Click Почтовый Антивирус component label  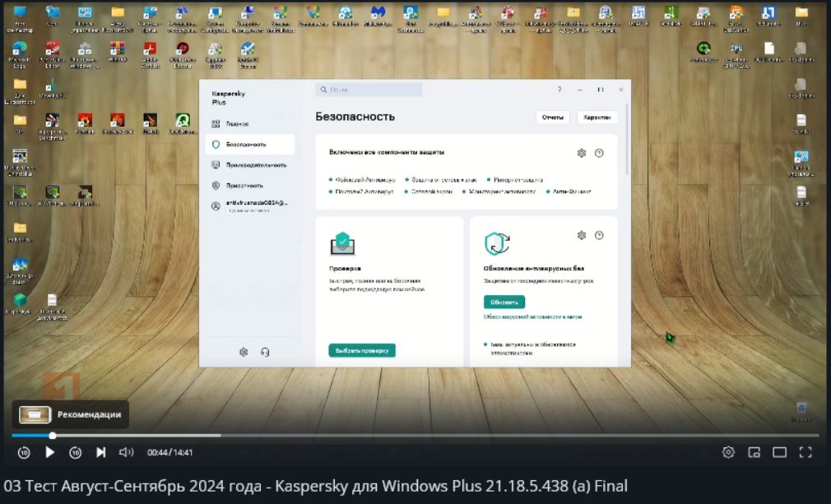(x=364, y=192)
